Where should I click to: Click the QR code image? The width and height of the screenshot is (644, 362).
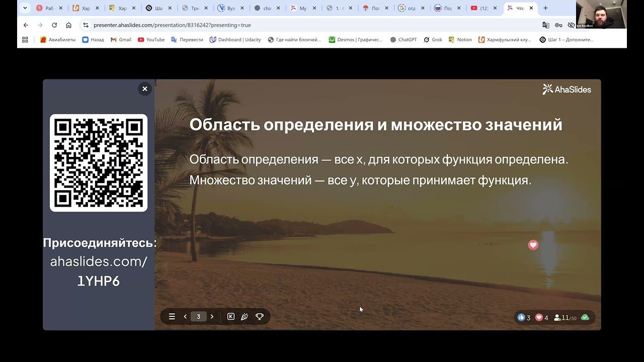(99, 163)
